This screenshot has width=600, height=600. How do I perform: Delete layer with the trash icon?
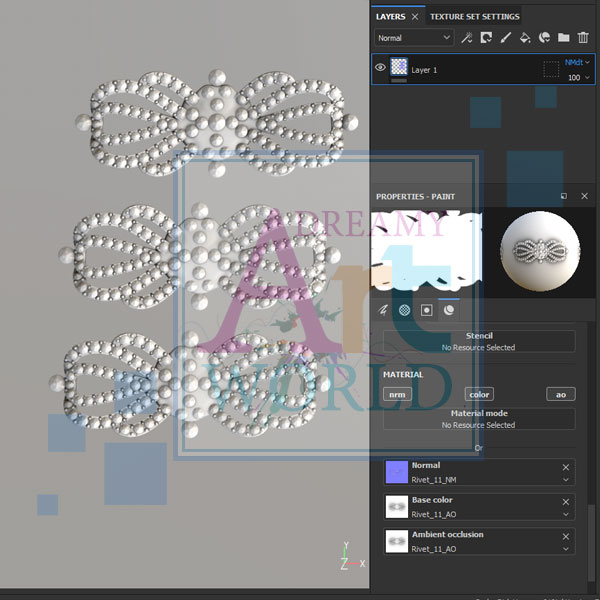click(x=584, y=38)
